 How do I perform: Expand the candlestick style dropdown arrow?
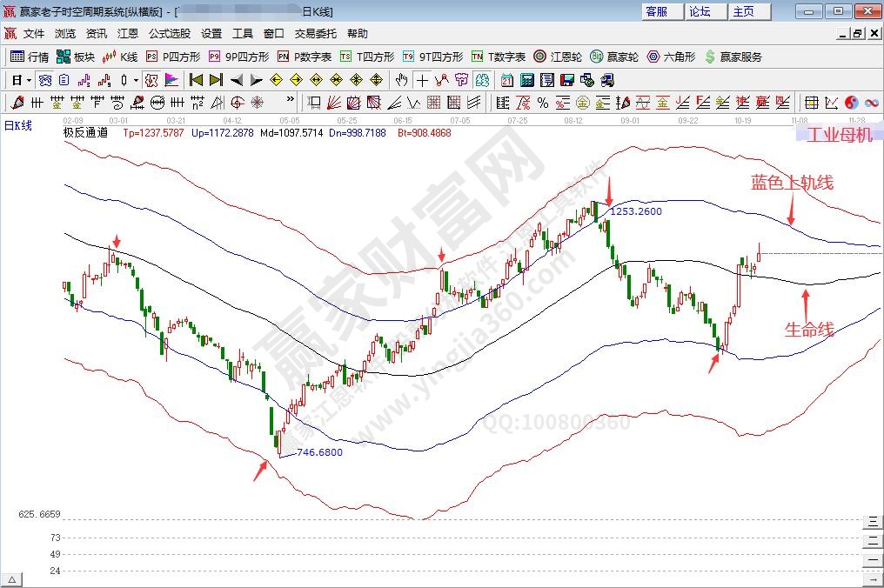pyautogui.click(x=136, y=80)
